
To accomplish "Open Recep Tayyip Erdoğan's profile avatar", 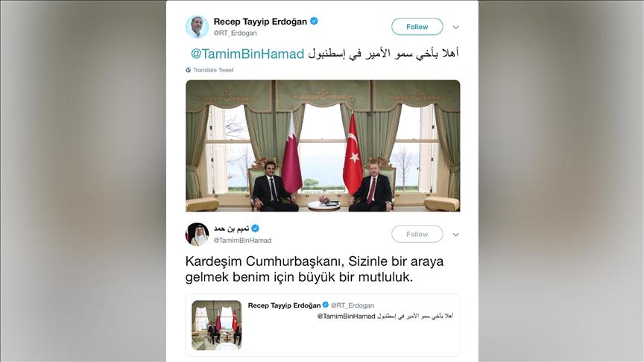I will pyautogui.click(x=197, y=27).
